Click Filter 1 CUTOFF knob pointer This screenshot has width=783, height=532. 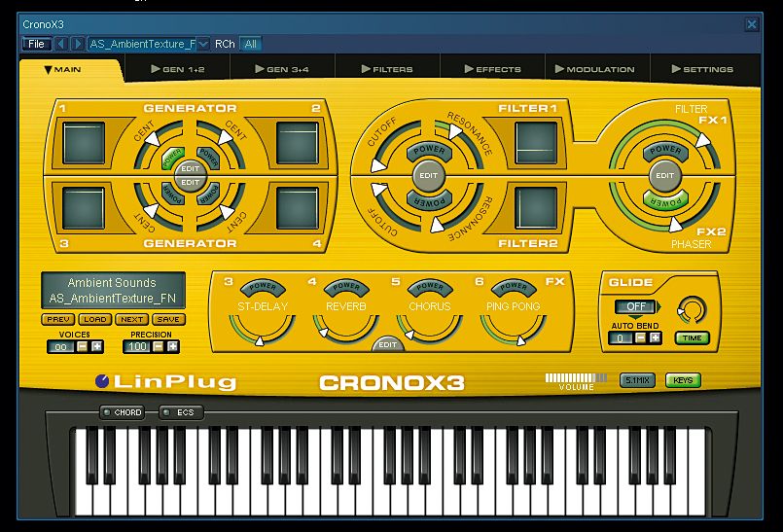(x=378, y=166)
